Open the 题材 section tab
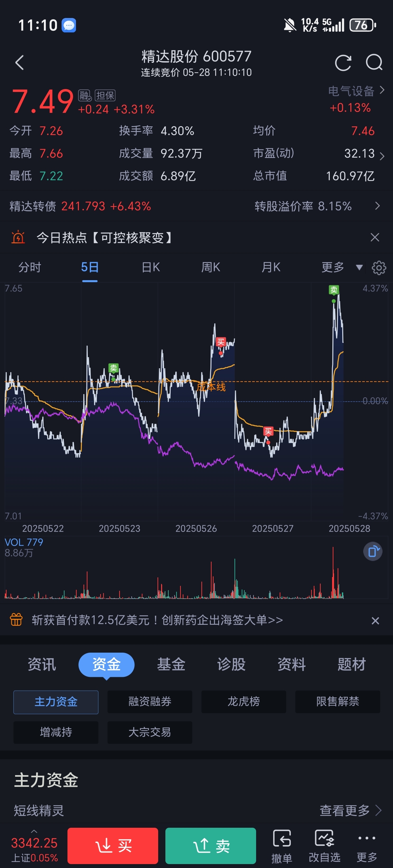Screen dimensions: 393x868 pos(351,664)
